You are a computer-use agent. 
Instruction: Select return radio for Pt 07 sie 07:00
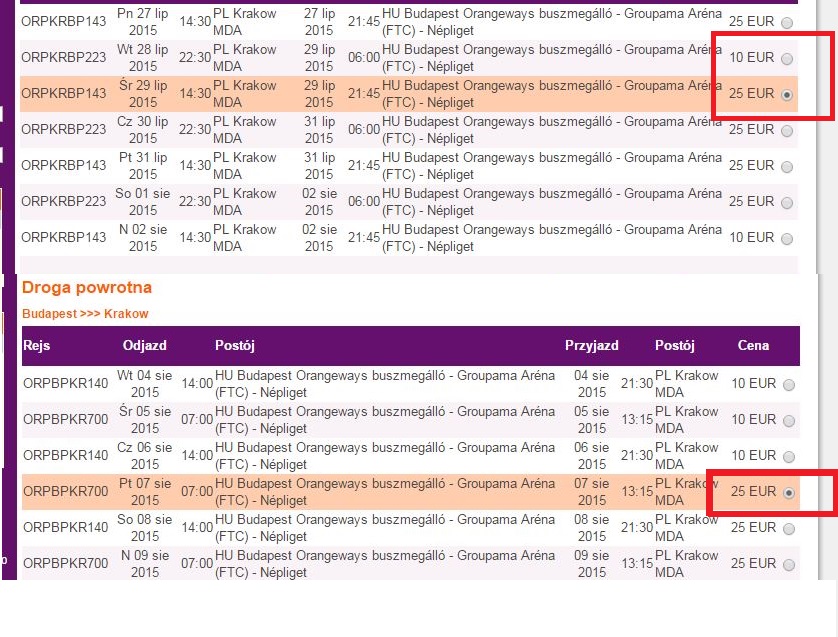789,493
